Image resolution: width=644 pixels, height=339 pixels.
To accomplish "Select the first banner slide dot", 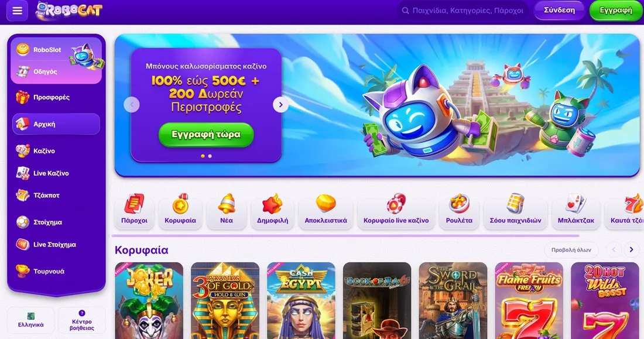I will pyautogui.click(x=203, y=156).
